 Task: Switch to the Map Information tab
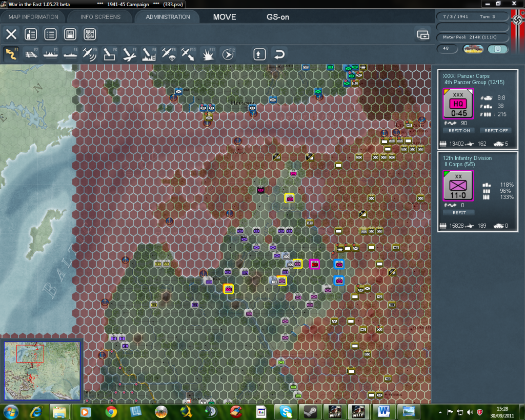(33, 17)
